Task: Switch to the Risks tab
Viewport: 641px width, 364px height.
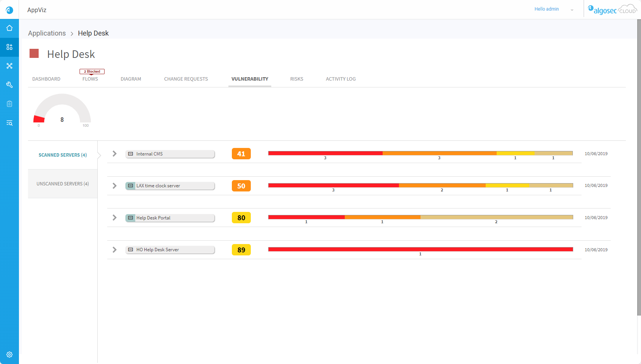Action: [x=297, y=79]
